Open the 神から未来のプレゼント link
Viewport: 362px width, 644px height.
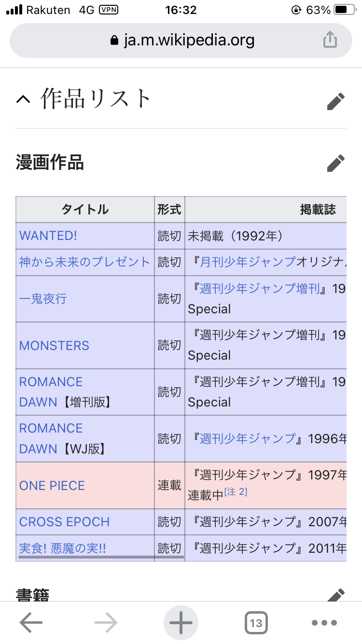pos(84,262)
